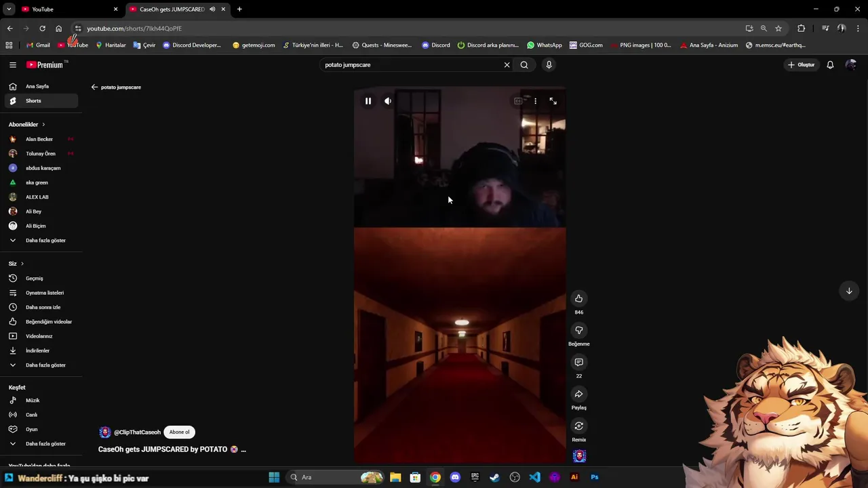The width and height of the screenshot is (868, 488).
Task: Open the Windows Start menu
Action: point(274,477)
